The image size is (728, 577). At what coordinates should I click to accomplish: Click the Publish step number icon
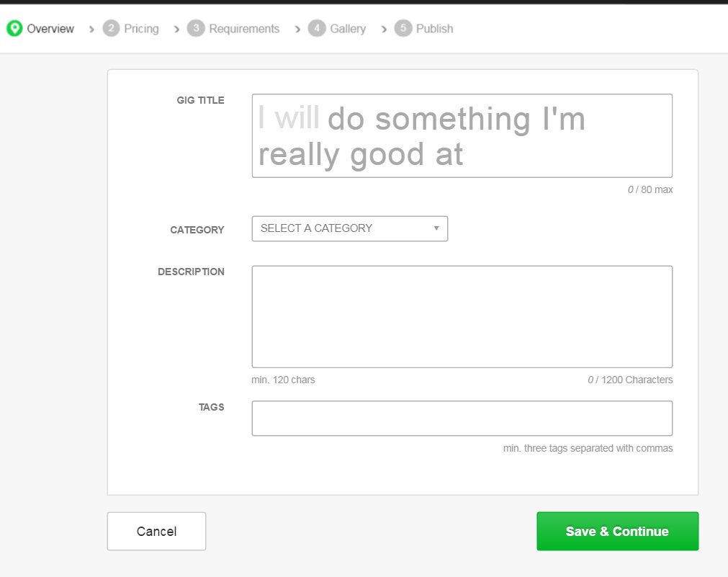(x=404, y=28)
